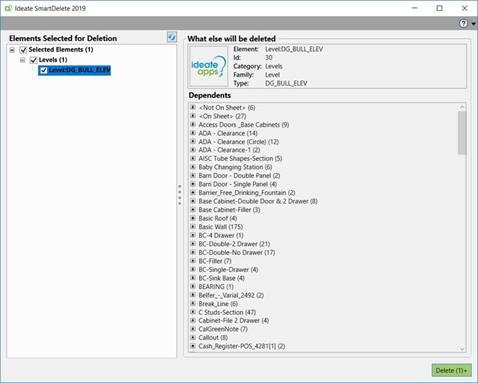Expand Barn Door - Double Panel (2)
This screenshot has width=478, height=383.
(193, 175)
